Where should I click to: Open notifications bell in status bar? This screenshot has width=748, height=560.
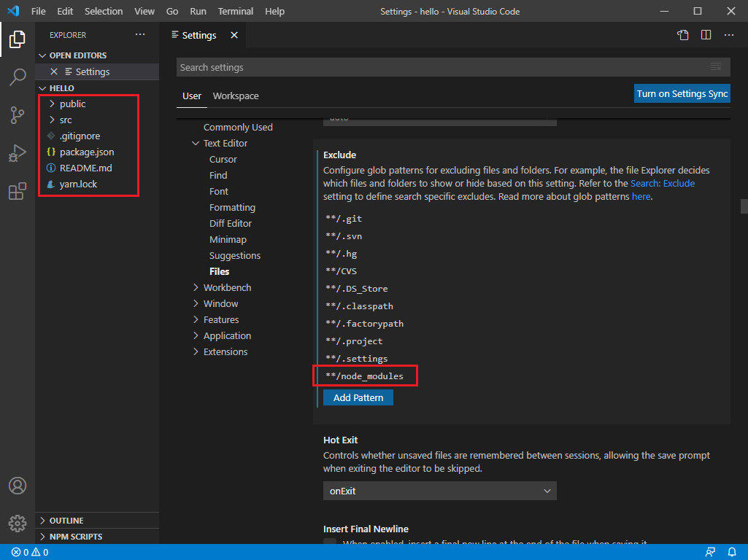point(732,553)
